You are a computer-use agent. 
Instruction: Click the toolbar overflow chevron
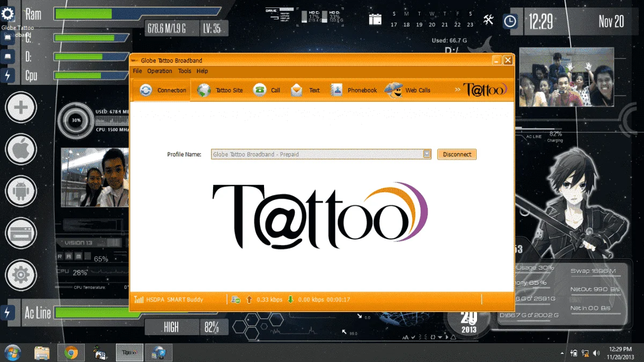(x=458, y=90)
